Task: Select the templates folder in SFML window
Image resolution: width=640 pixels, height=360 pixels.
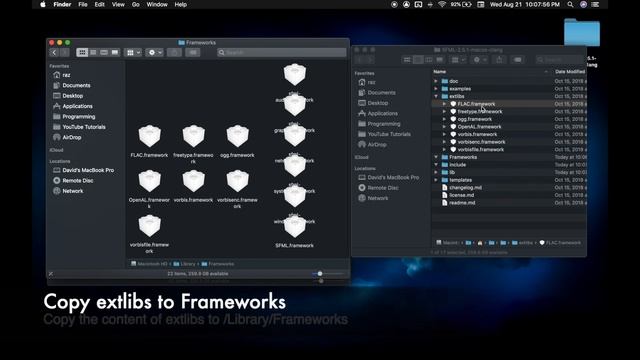Action: tap(509, 180)
